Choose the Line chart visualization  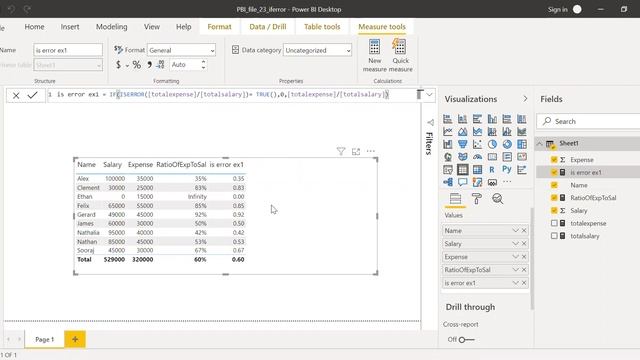coord(448,132)
